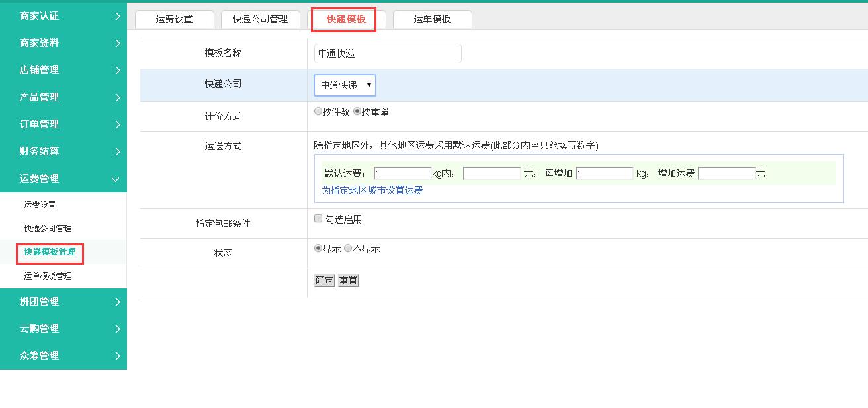Viewport: 868px width, 408px height.
Task: Click the 重置 button
Action: (348, 280)
